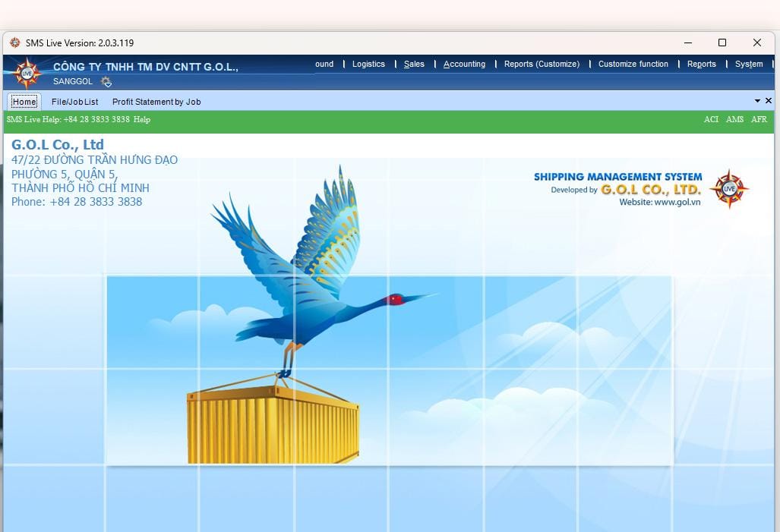
Task: Open the tab list dropdown arrow
Action: pyautogui.click(x=757, y=101)
